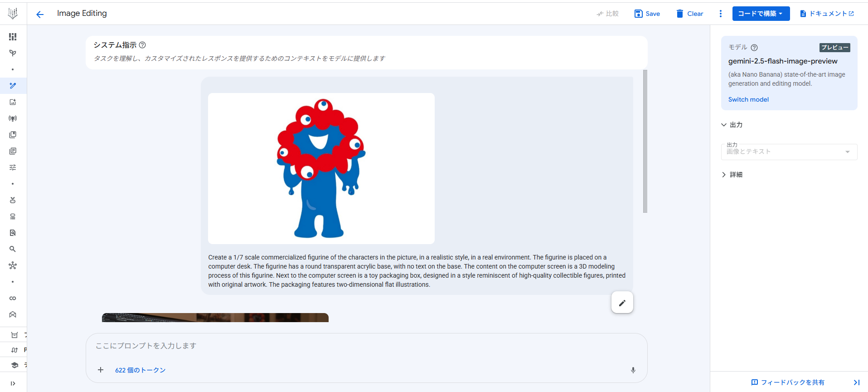Open the 画像とテキスト output dropdown
868x392 pixels.
point(789,152)
